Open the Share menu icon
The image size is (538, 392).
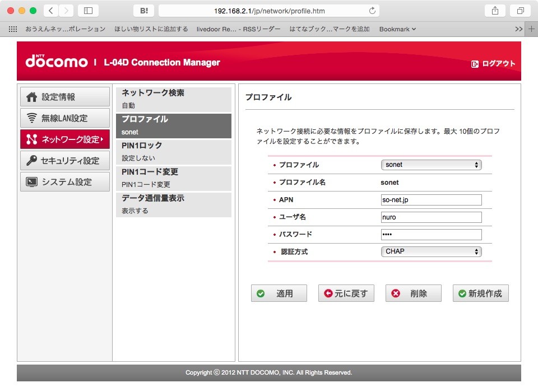click(x=495, y=11)
